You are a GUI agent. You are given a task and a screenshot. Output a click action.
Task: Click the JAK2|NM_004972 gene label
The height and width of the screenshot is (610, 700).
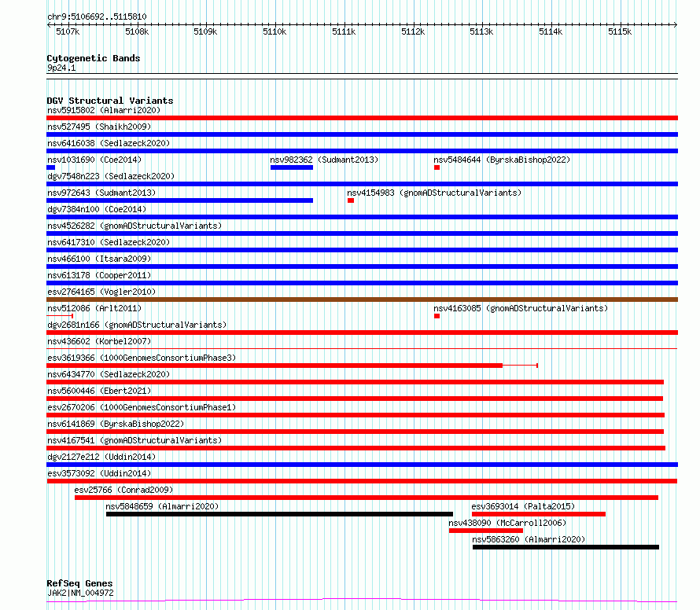80,593
